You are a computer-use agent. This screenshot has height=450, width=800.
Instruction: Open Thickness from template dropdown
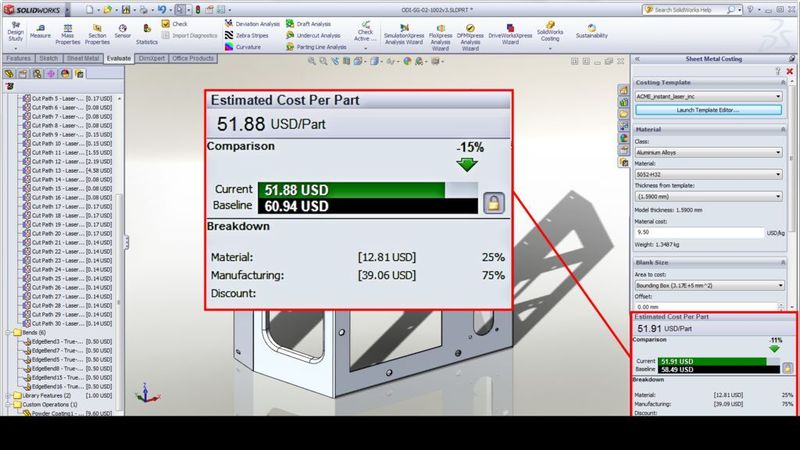pos(708,196)
